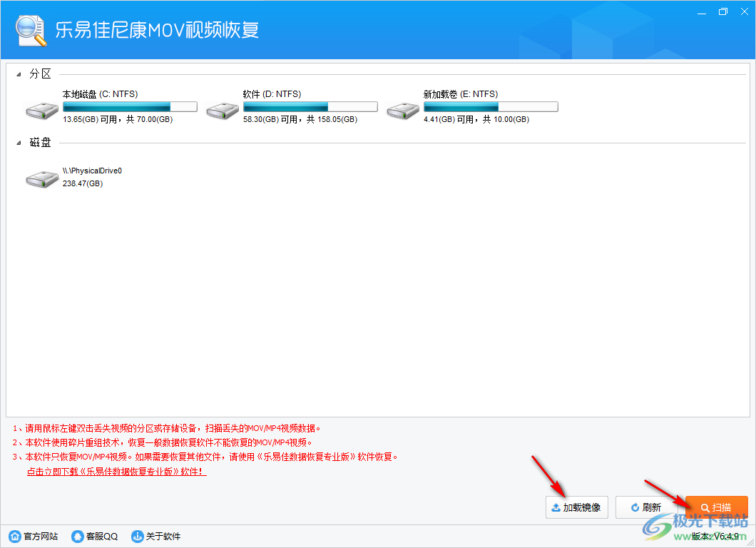The image size is (756, 548).
Task: Click the magnifier app logo icon
Action: coord(31,31)
